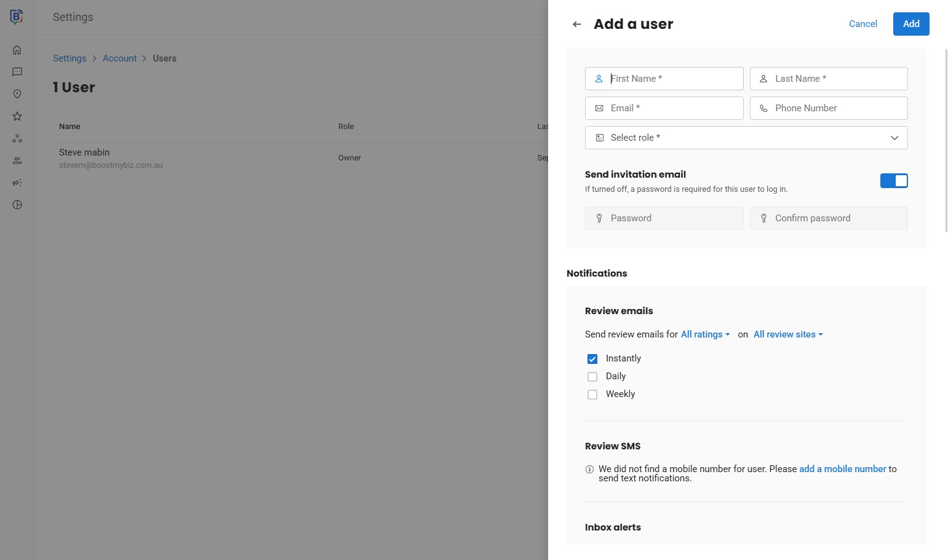Check the Daily review emails checkbox
948x560 pixels.
(x=592, y=377)
